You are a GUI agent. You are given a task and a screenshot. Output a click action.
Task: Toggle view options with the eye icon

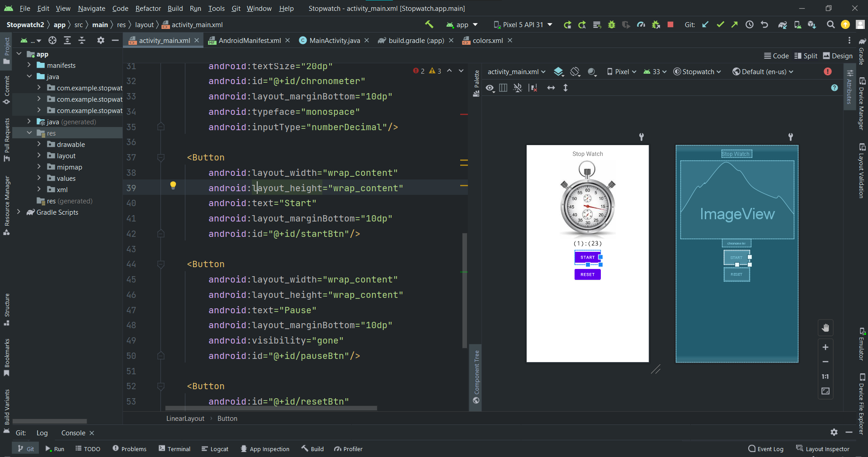coord(490,88)
